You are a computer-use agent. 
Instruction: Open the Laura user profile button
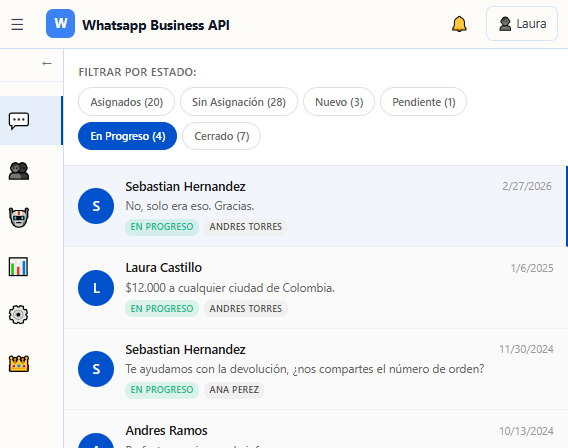coord(522,24)
